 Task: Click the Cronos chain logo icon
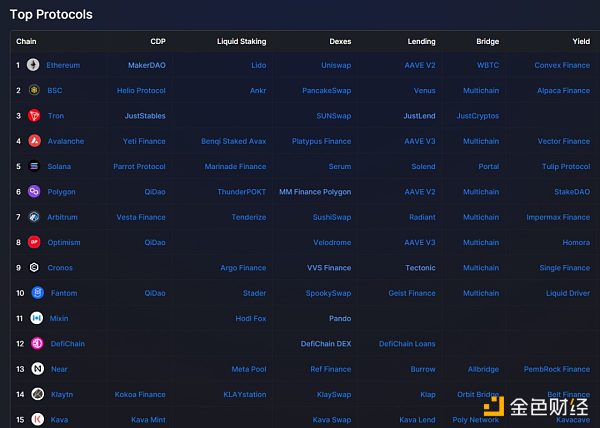click(34, 267)
